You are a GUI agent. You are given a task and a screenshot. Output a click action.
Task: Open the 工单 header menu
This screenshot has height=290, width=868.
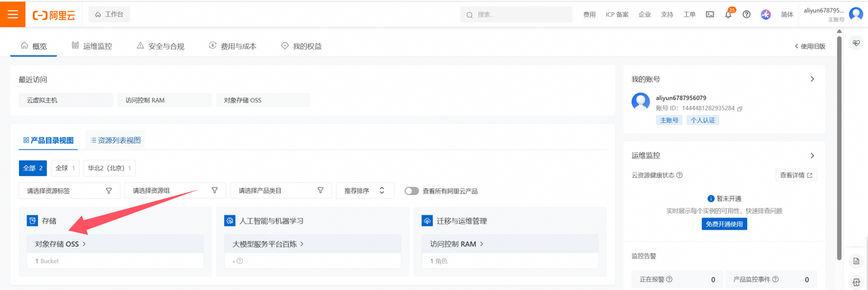pos(689,14)
